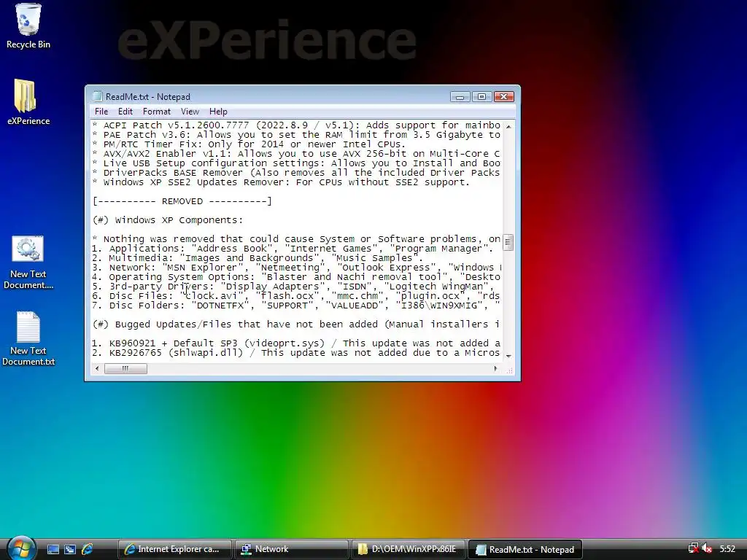Minimize the Notepad window
Image resolution: width=747 pixels, height=560 pixels.
pos(460,97)
